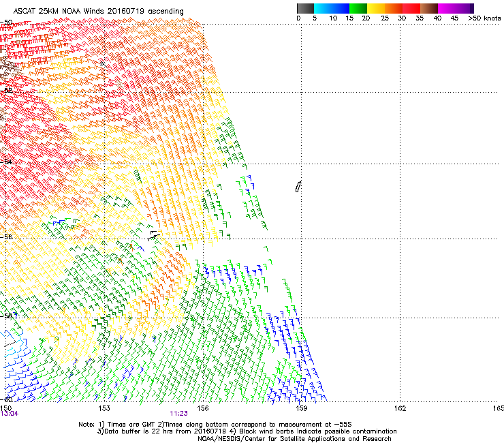This screenshot has height=443, width=504.
Task: Click the '>50 knots' legend label
Action: 484,18
